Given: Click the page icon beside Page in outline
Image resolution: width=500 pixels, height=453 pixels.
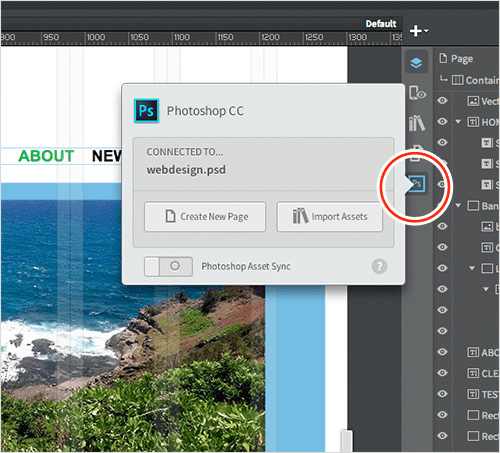Looking at the screenshot, I should click(x=443, y=58).
